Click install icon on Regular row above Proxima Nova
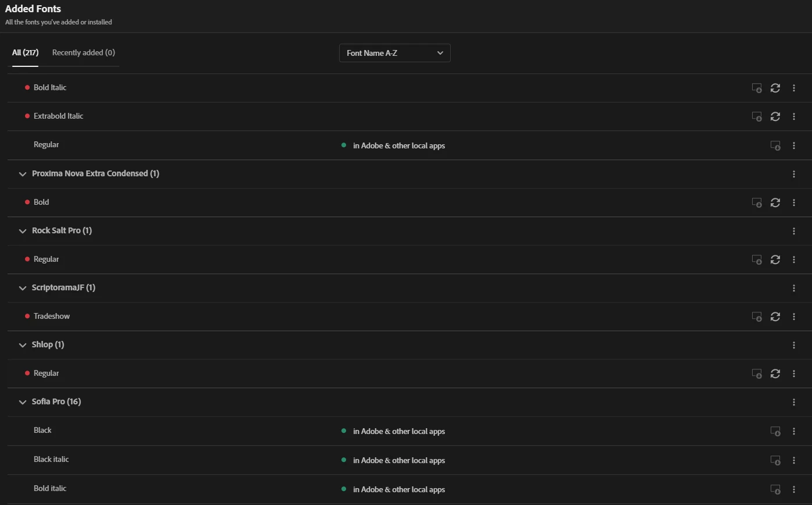Image resolution: width=812 pixels, height=505 pixels. tap(775, 146)
